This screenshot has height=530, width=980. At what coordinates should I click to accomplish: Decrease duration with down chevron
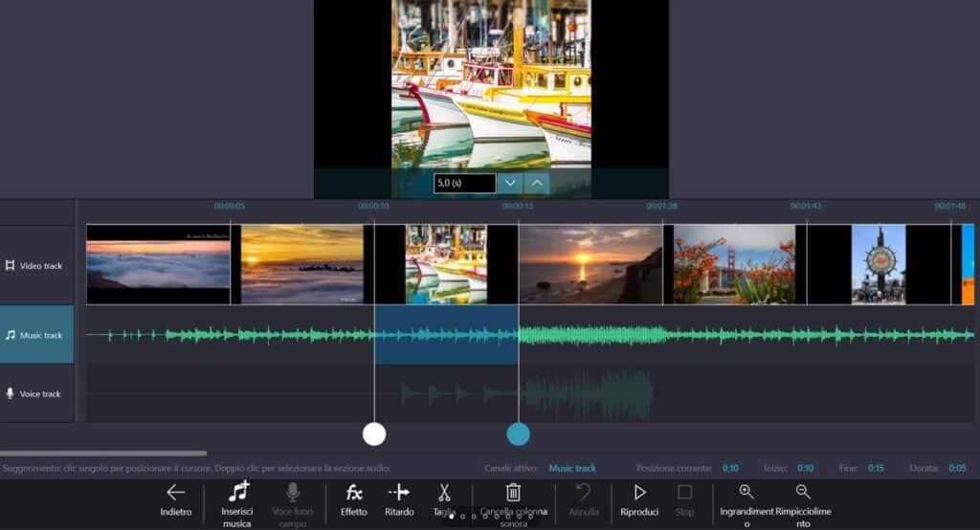pyautogui.click(x=510, y=183)
